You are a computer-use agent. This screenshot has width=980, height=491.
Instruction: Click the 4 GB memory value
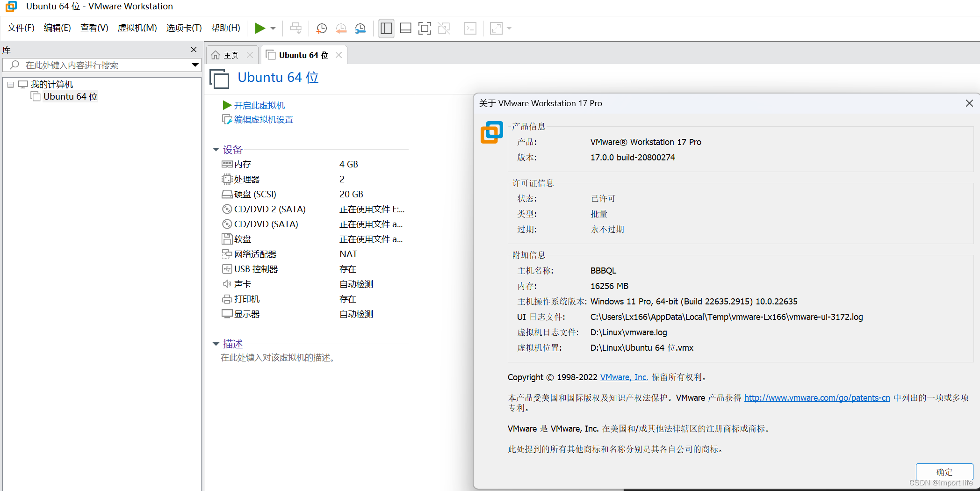pyautogui.click(x=349, y=164)
